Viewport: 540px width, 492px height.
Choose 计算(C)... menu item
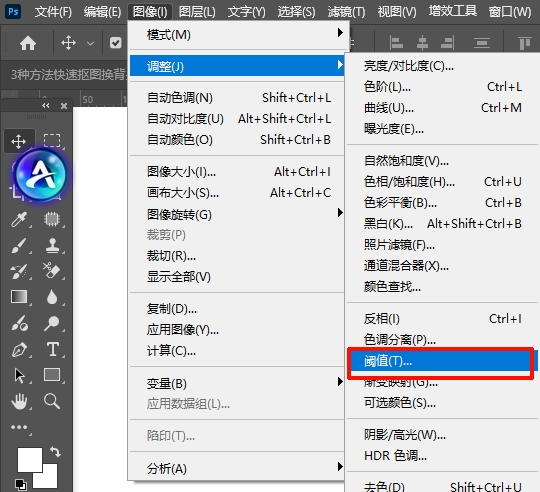(237, 351)
